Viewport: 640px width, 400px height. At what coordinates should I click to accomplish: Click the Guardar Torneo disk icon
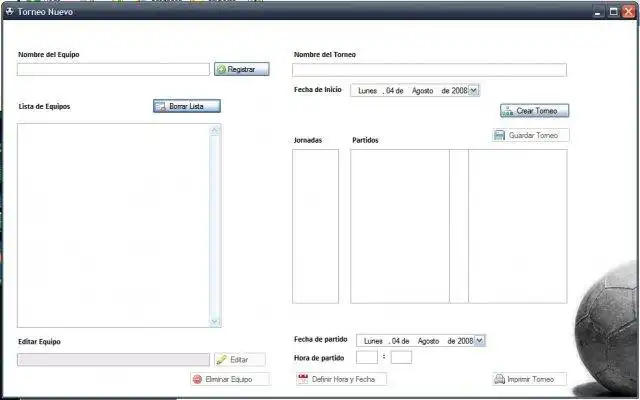coord(499,135)
